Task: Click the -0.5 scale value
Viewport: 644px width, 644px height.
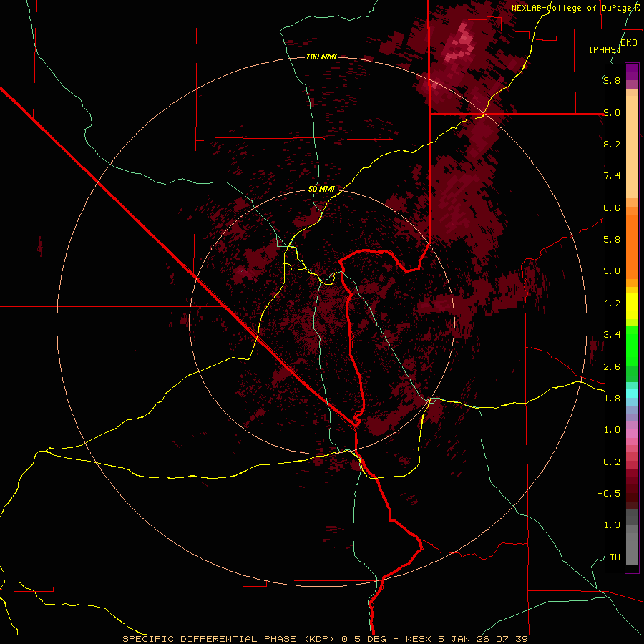Action: click(609, 494)
